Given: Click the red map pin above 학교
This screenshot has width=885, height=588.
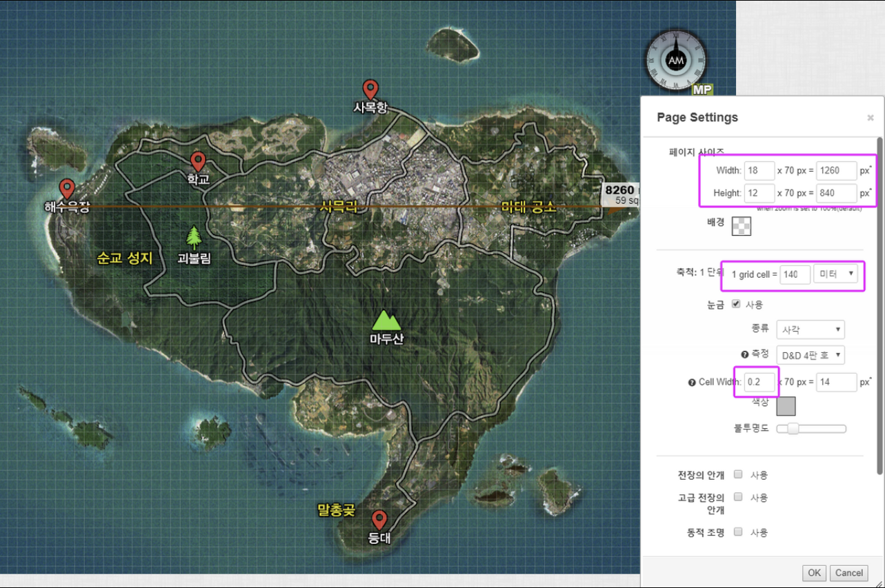Looking at the screenshot, I should (x=198, y=161).
